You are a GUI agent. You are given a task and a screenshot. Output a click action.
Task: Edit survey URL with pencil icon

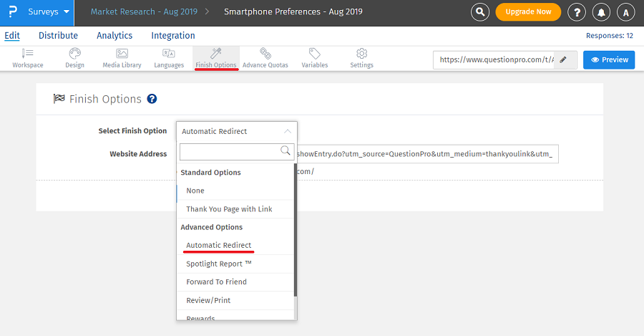coord(563,60)
